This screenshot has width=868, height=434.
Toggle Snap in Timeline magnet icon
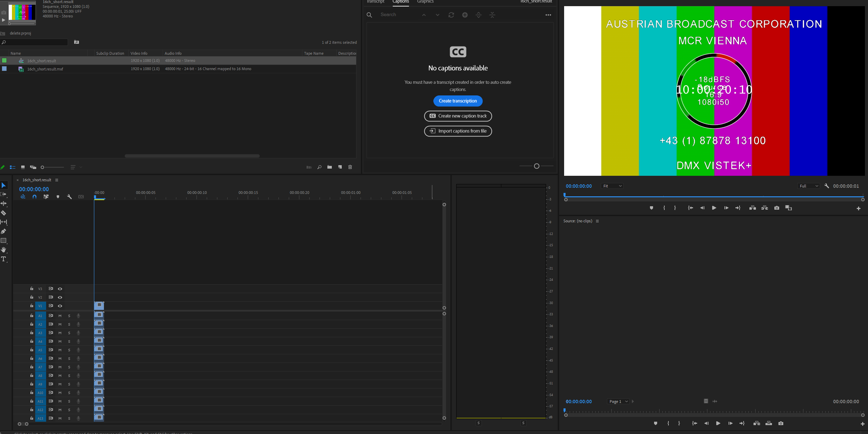[x=35, y=197]
